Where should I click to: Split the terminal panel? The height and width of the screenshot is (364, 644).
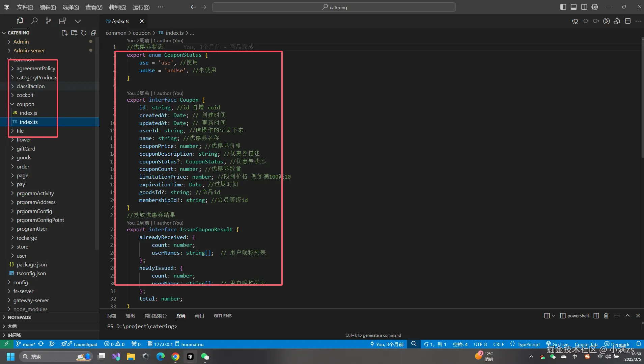click(x=596, y=316)
